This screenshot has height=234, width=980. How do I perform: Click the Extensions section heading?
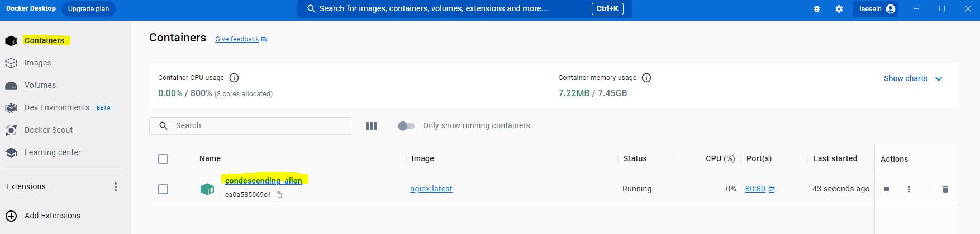tap(26, 186)
